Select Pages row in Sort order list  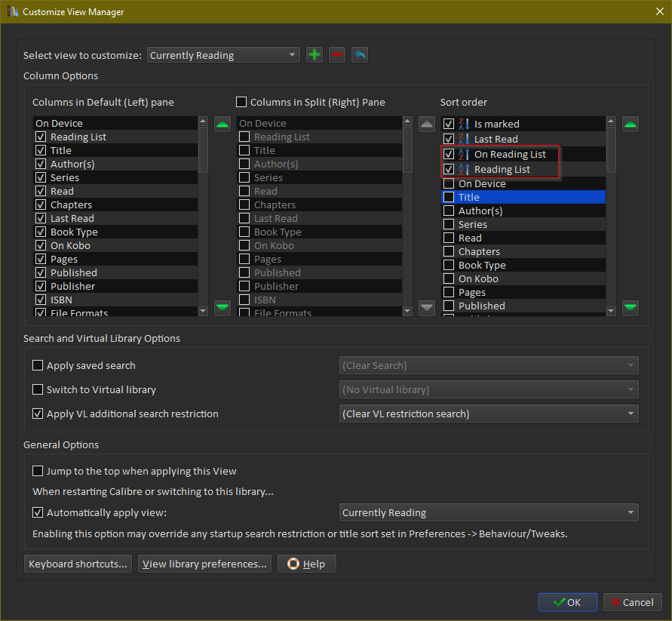click(523, 293)
